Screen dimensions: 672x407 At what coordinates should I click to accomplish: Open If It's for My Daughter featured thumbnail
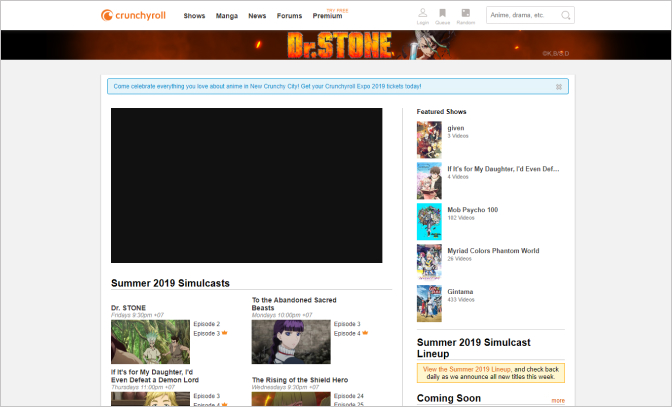[x=429, y=181]
